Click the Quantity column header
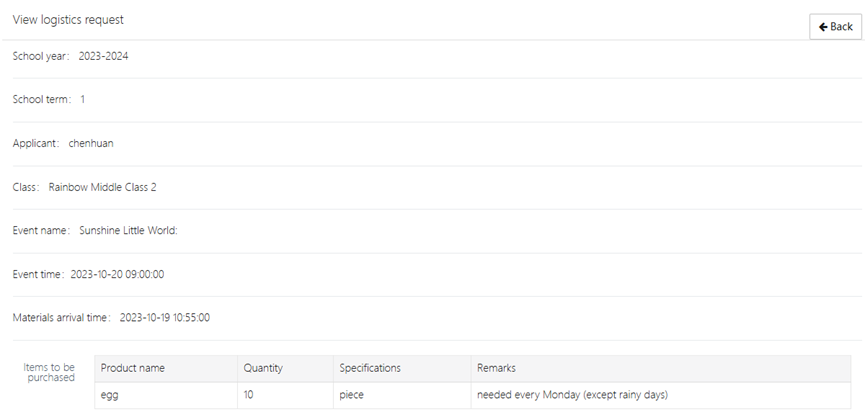 263,368
